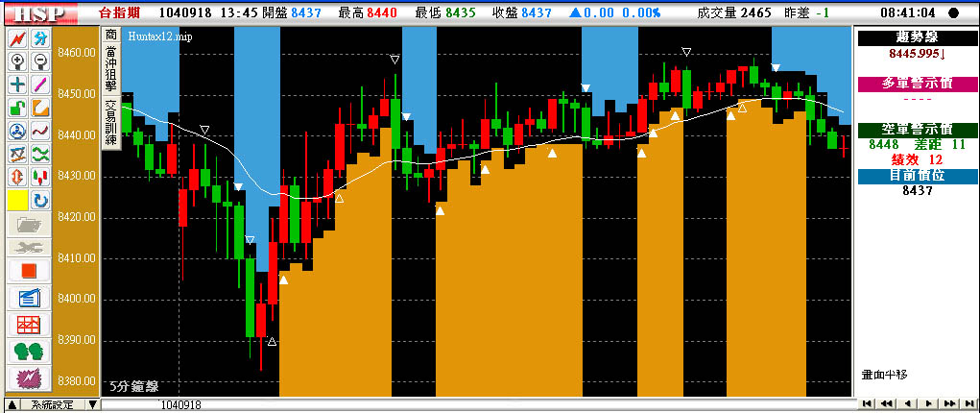The width and height of the screenshot is (980, 413).
Task: Click the red-green candlestick chart icon
Action: click(x=40, y=177)
